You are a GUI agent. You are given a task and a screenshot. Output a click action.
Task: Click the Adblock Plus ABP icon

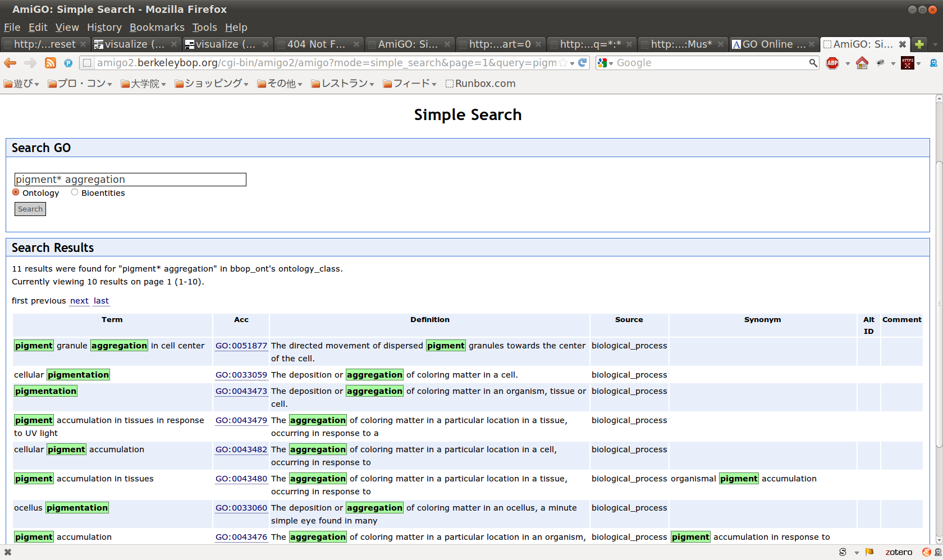[x=832, y=63]
